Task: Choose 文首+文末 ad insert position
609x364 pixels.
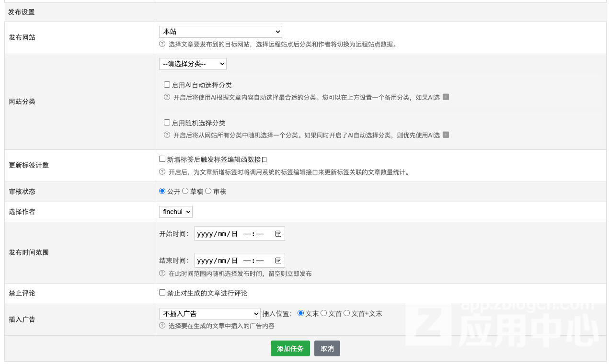Action: pos(347,313)
